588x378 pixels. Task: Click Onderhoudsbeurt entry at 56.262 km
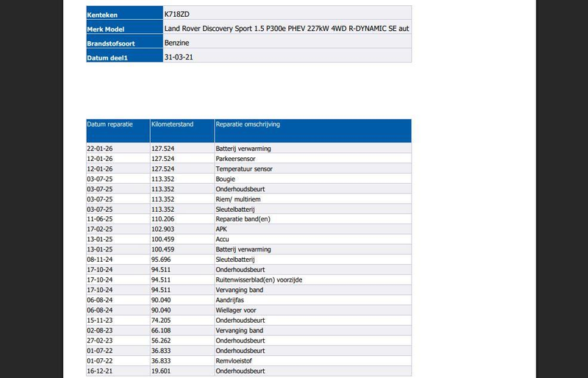pyautogui.click(x=240, y=340)
